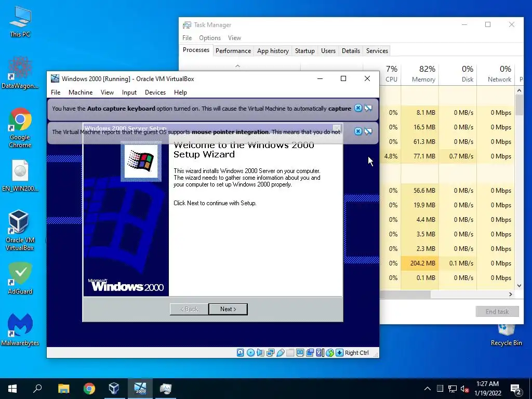The height and width of the screenshot is (399, 532).
Task: Click the Back button in Setup Wizard
Action: (189, 309)
